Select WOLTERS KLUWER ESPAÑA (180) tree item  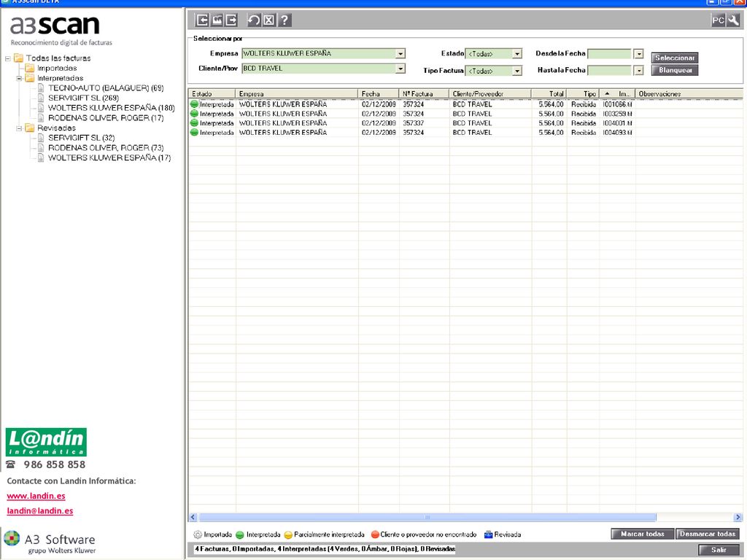point(112,108)
